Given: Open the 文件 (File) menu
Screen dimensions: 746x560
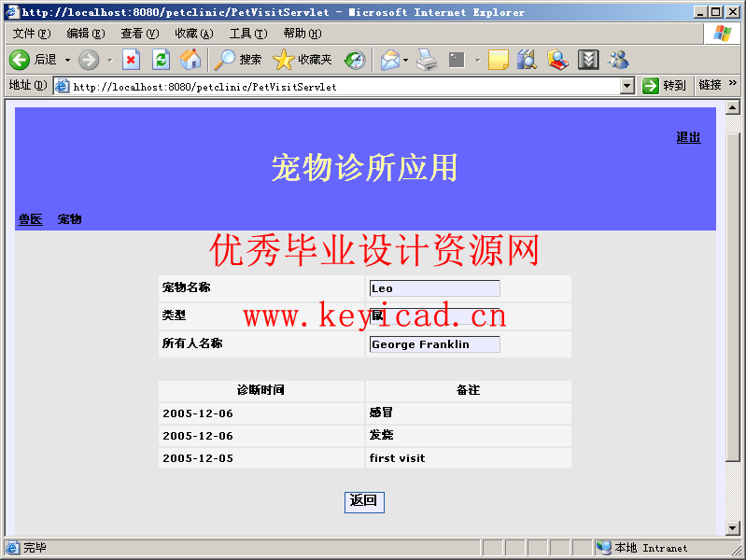Looking at the screenshot, I should (32, 34).
